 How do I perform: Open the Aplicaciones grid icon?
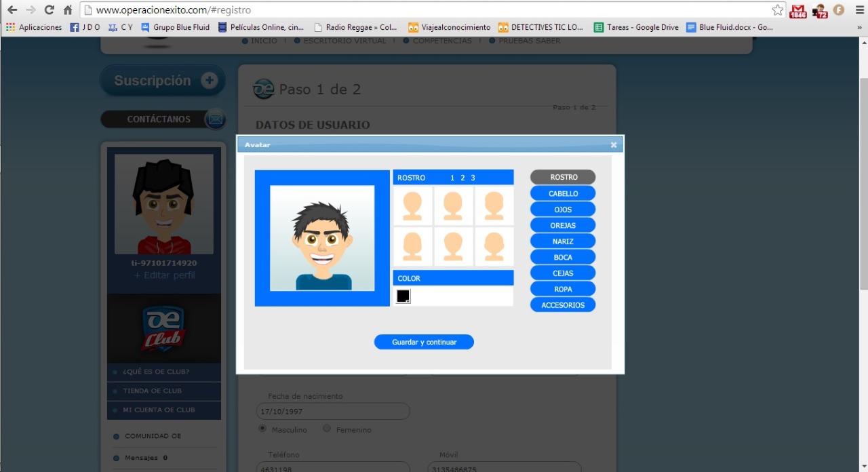10,28
